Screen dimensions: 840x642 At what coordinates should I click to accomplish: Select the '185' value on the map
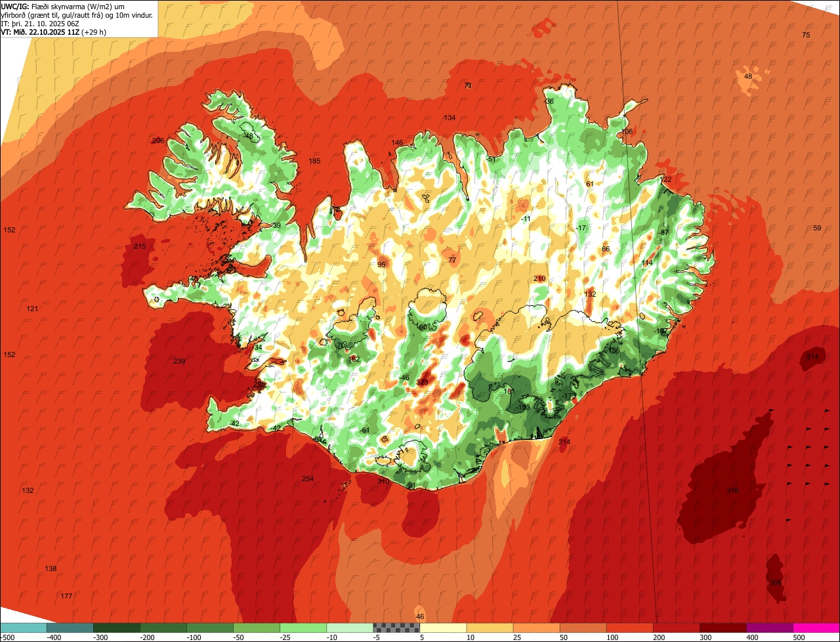click(x=315, y=161)
